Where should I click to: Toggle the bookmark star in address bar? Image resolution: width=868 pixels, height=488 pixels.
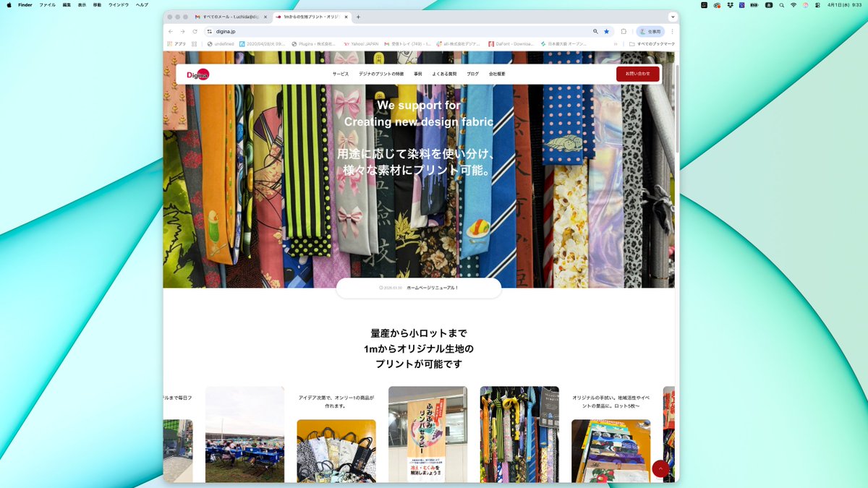click(x=607, y=32)
